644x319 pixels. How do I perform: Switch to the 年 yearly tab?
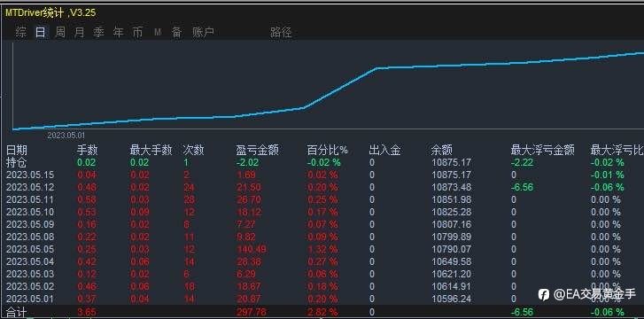point(119,32)
